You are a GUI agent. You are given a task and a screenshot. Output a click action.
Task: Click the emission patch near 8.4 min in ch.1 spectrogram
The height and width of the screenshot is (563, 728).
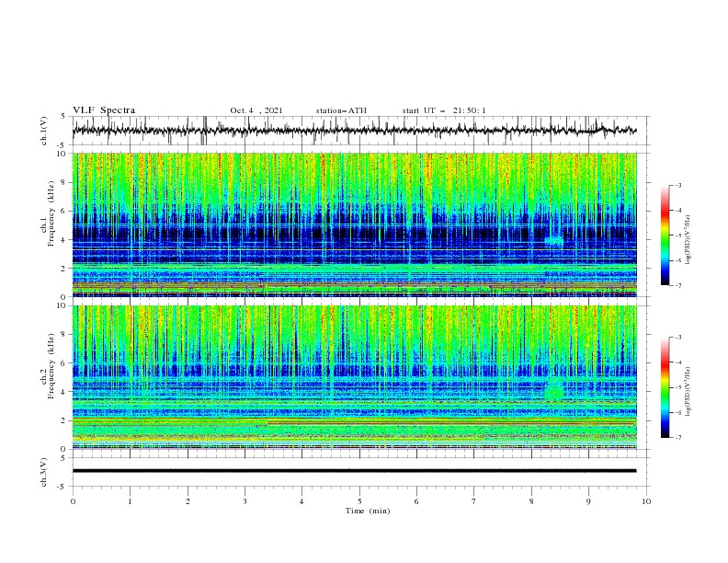point(554,240)
